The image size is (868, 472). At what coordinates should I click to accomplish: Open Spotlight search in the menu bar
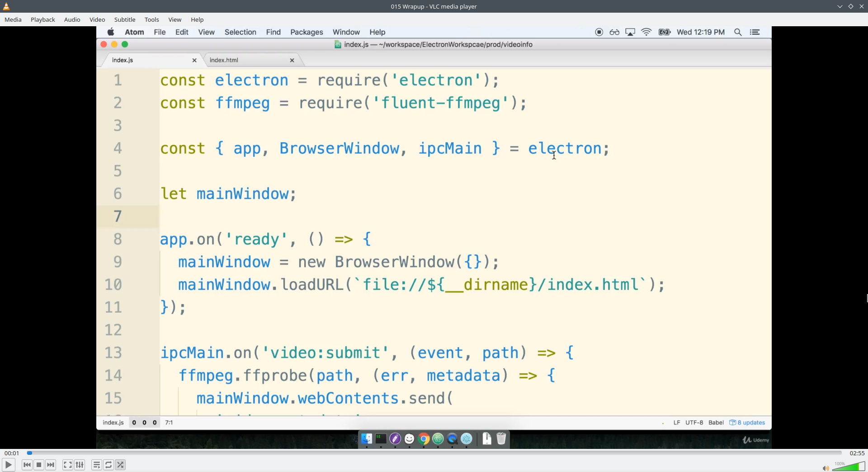point(738,32)
